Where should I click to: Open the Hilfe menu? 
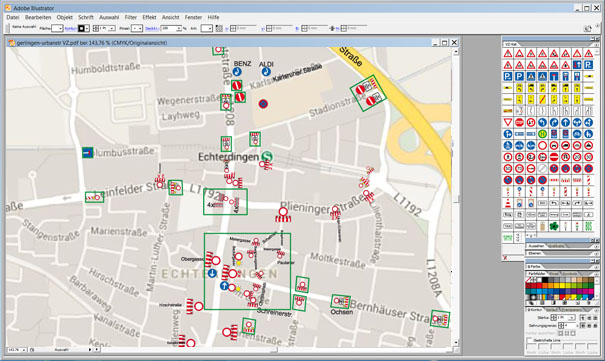point(213,17)
